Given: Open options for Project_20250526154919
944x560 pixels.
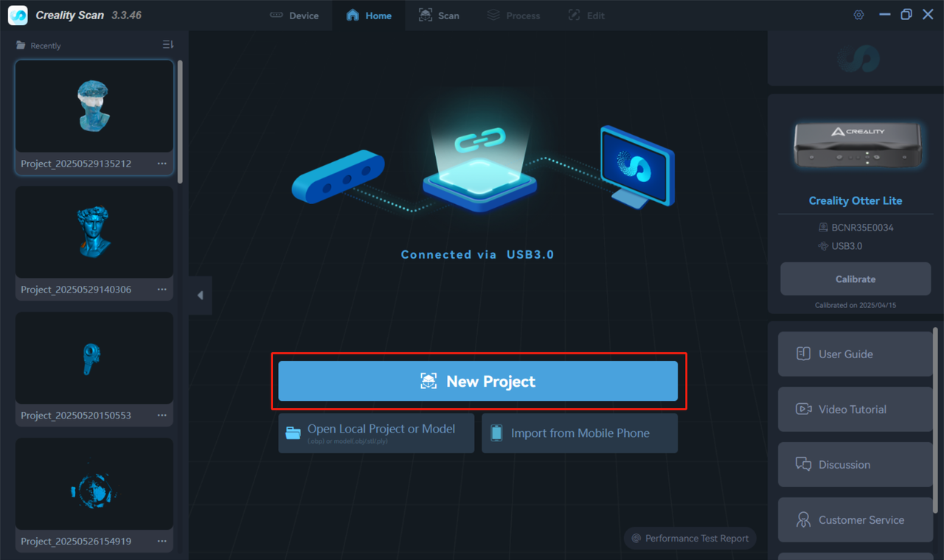Looking at the screenshot, I should point(162,542).
